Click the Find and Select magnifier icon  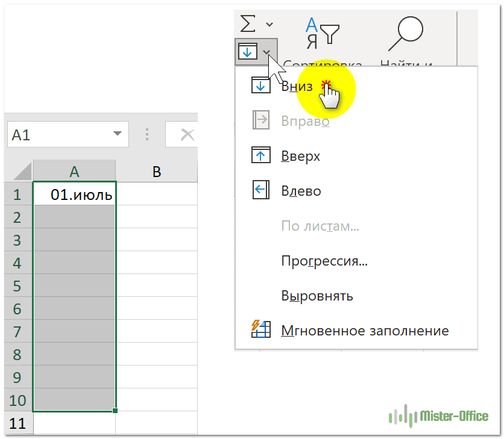click(x=406, y=33)
